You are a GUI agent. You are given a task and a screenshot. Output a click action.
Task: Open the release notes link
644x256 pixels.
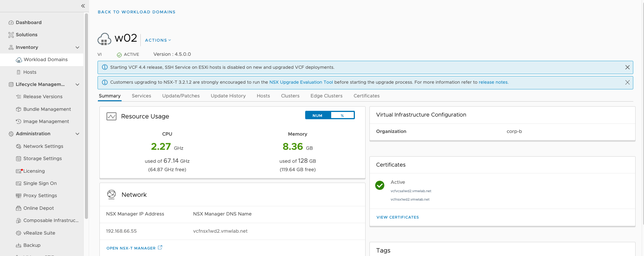pos(494,82)
